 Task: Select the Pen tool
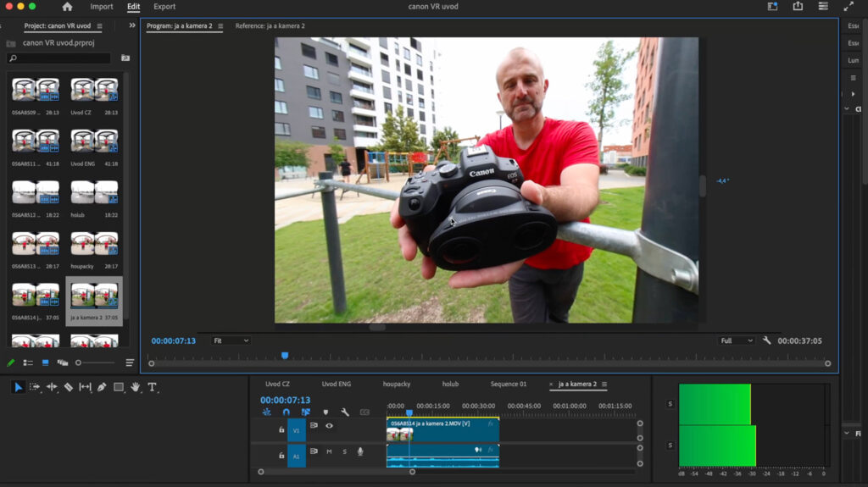[x=102, y=387]
